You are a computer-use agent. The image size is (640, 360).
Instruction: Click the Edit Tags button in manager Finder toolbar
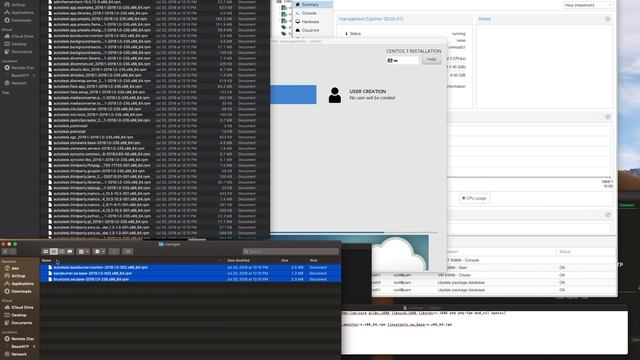pos(128,252)
